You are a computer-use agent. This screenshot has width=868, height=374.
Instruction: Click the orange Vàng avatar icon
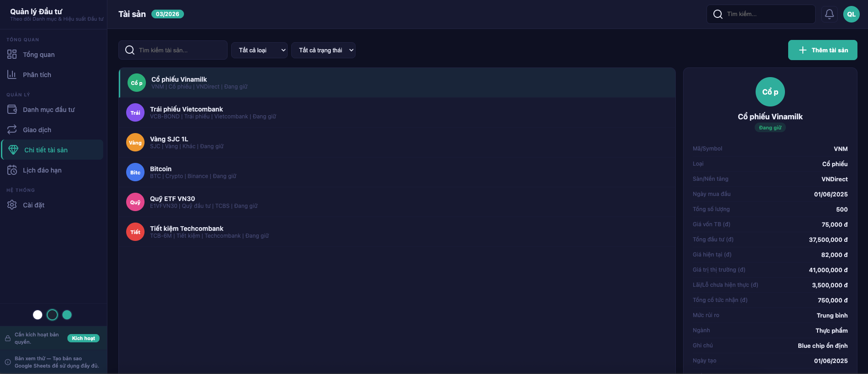coord(135,143)
